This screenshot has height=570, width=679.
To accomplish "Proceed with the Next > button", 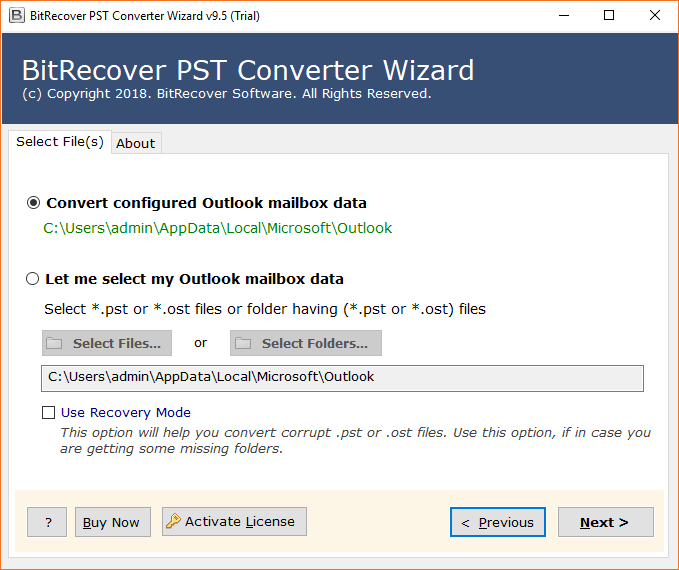I will point(606,522).
